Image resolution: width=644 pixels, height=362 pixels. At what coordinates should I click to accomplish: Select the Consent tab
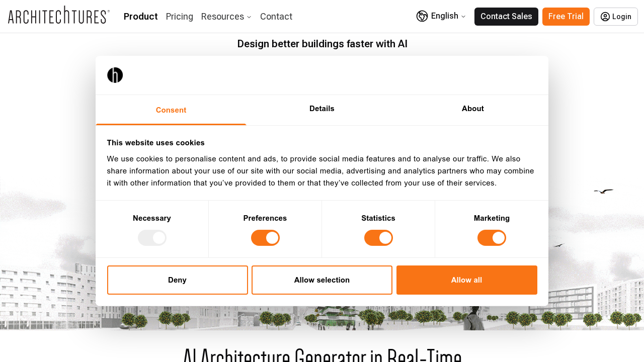(171, 110)
